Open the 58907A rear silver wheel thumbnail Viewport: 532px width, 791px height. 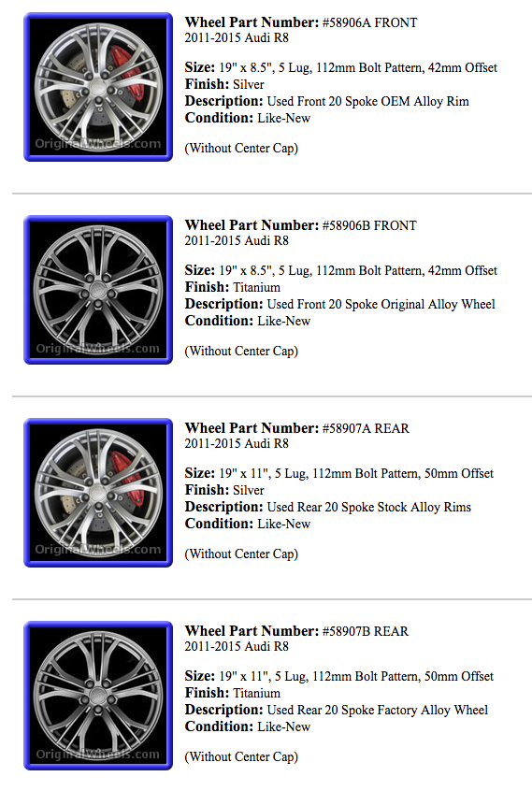click(x=98, y=493)
